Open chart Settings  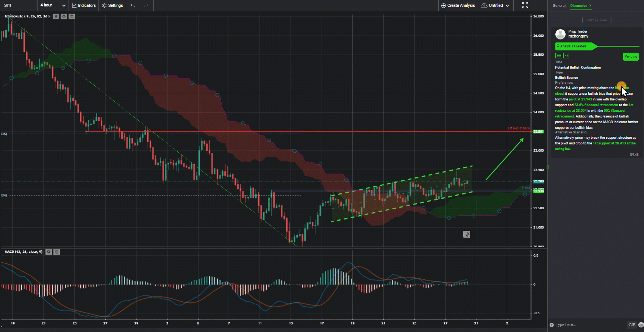(x=113, y=5)
